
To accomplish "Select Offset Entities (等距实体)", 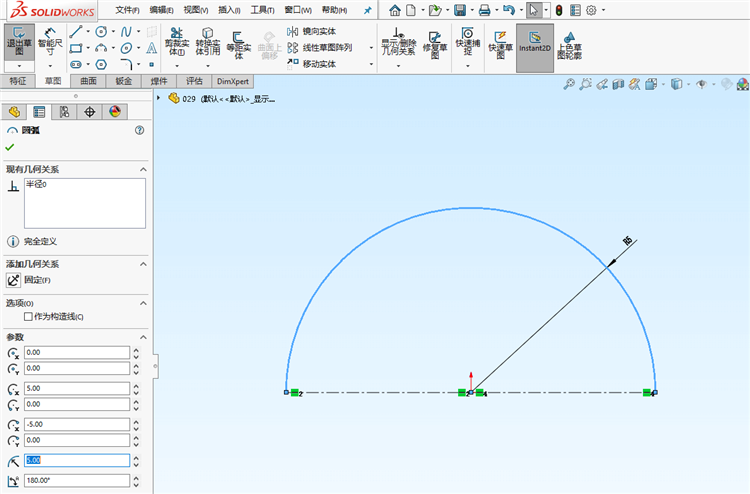I will (238, 44).
